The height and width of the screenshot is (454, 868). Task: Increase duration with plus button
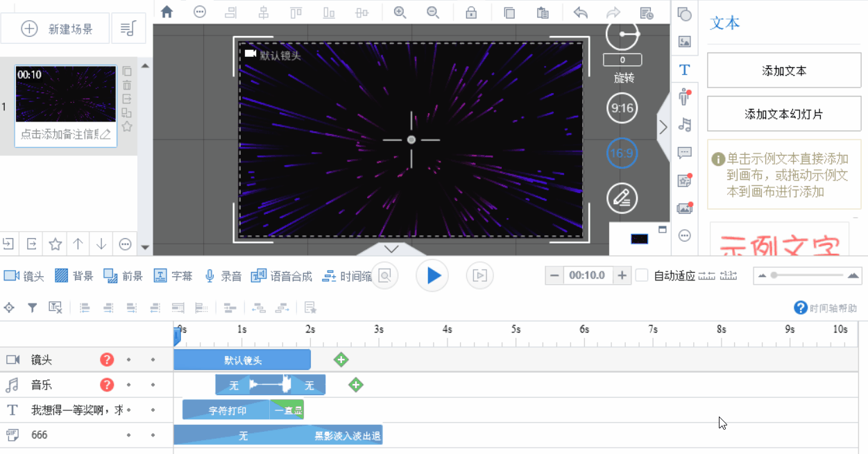622,276
